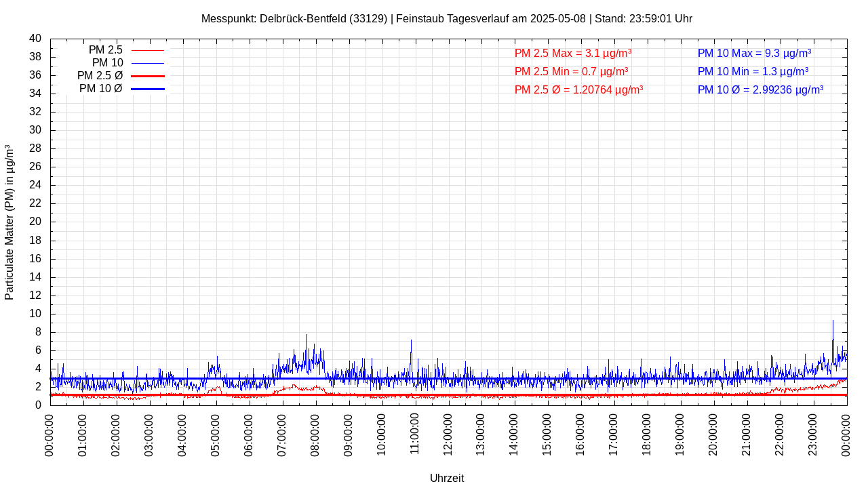Click the PM 10 Min = 1.3 µg/m³ text
This screenshot has height=488, width=868.
click(753, 72)
